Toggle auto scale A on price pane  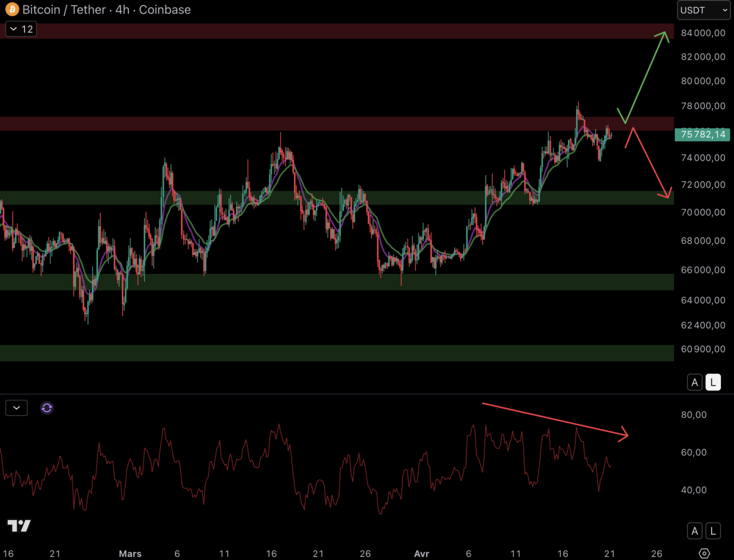[695, 383]
